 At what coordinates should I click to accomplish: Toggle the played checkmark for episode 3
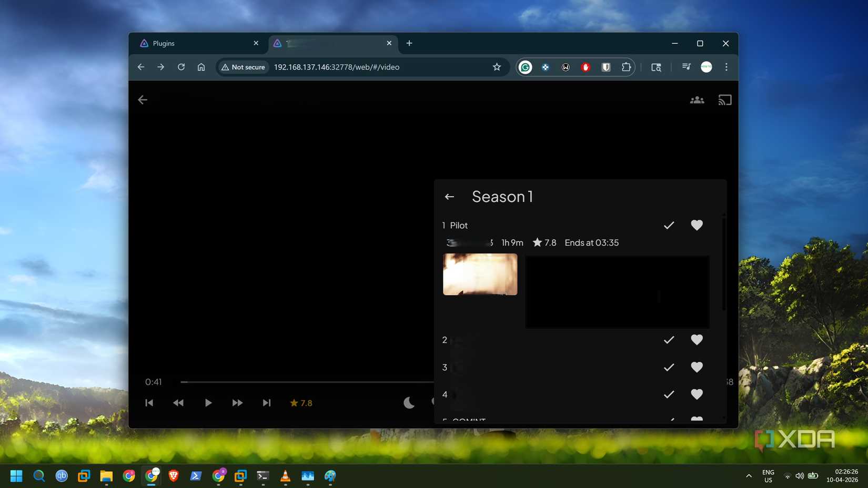click(669, 367)
